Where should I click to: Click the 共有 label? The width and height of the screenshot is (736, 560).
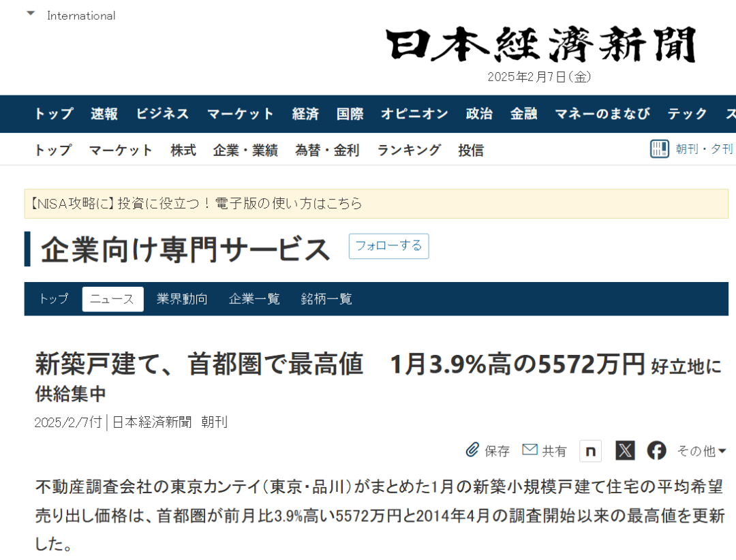point(554,451)
